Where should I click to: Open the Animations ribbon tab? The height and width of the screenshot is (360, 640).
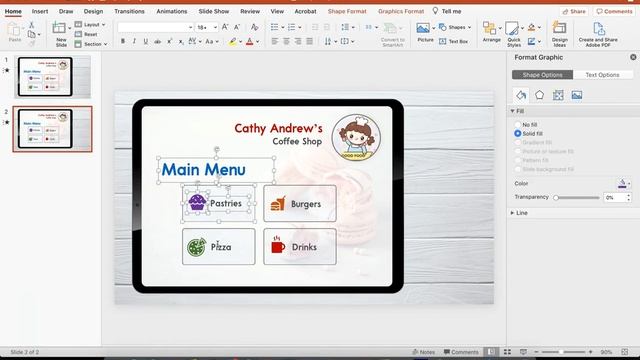tap(172, 11)
